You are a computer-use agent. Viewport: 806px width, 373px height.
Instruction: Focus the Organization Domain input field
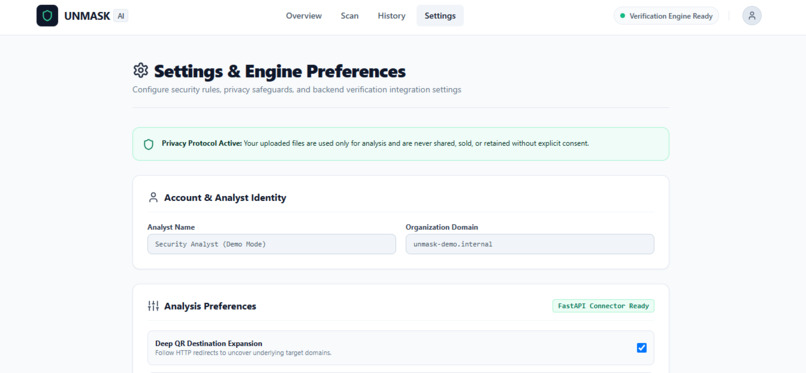tap(530, 244)
